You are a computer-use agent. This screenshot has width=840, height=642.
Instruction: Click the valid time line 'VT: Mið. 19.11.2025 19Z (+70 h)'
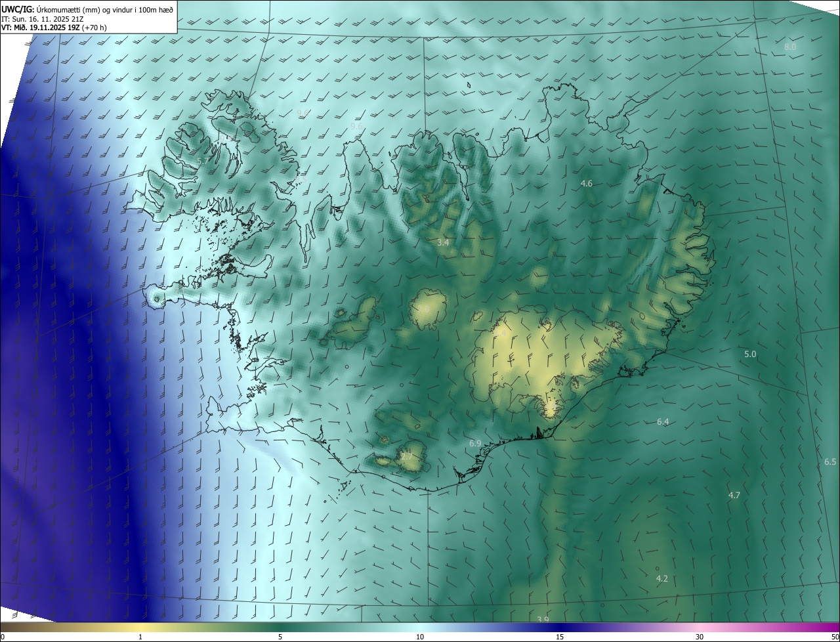[54, 28]
